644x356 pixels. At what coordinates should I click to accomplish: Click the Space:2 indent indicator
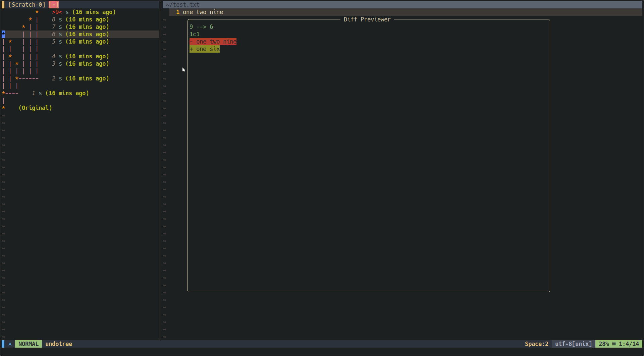tap(537, 344)
